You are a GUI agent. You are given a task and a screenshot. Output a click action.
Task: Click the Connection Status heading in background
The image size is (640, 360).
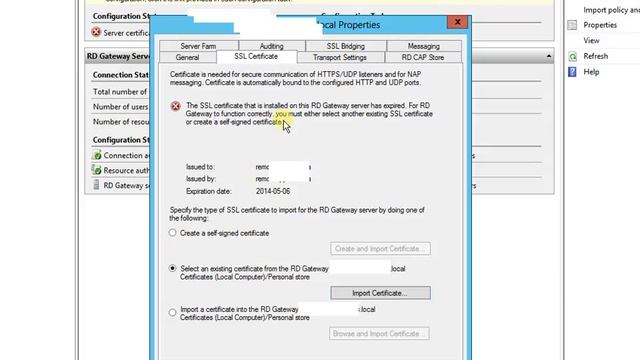121,75
